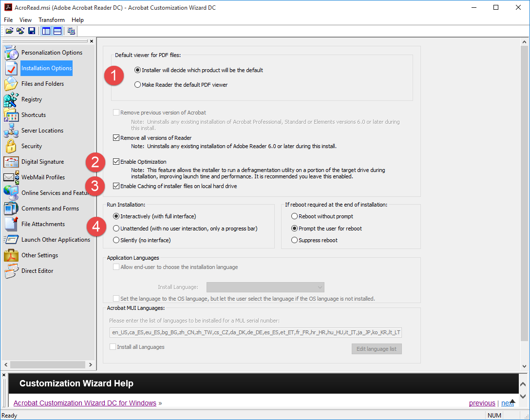Image resolution: width=530 pixels, height=420 pixels.
Task: Open Personalization Options via its disc icon
Action: 11,53
